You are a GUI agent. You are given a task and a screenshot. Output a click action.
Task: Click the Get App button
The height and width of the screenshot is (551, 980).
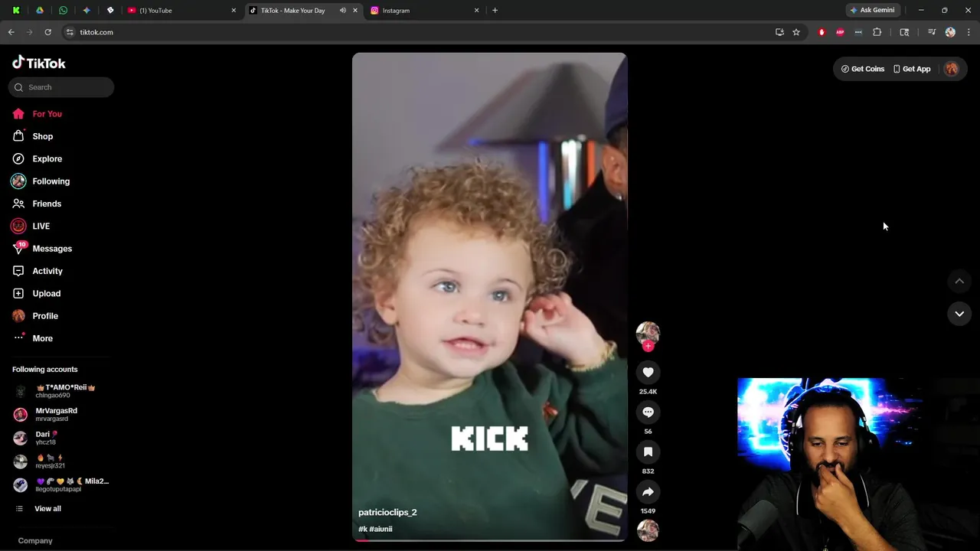[912, 69]
